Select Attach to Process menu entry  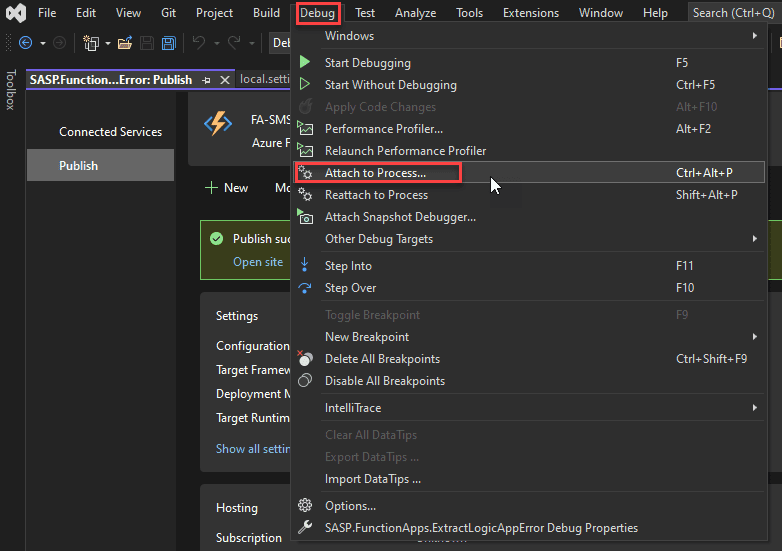375,173
